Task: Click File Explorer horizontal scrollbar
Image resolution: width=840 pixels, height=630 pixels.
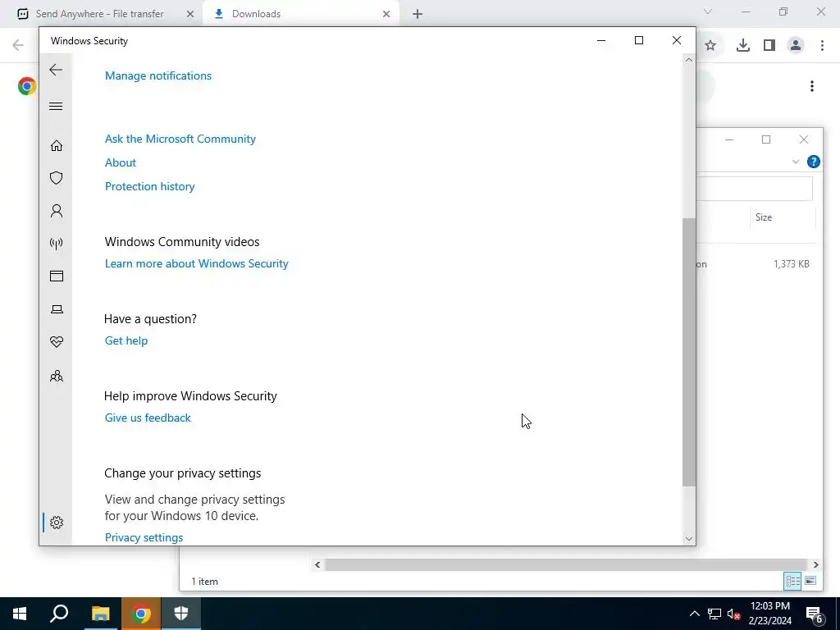Action: pyautogui.click(x=566, y=564)
